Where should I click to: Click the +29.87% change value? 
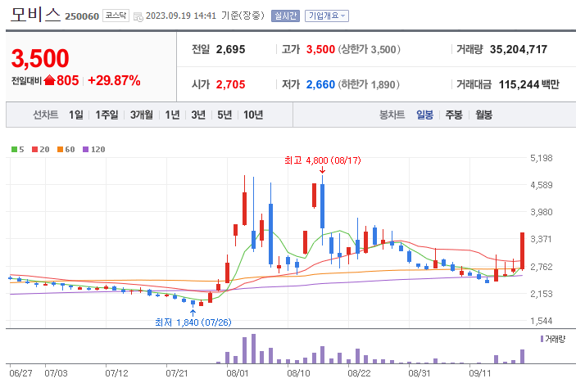tap(114, 80)
